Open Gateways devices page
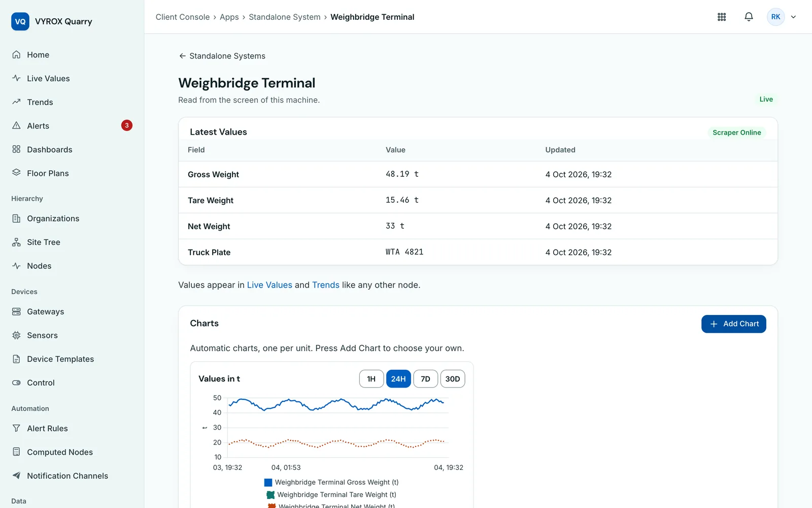The height and width of the screenshot is (508, 812). pyautogui.click(x=45, y=312)
